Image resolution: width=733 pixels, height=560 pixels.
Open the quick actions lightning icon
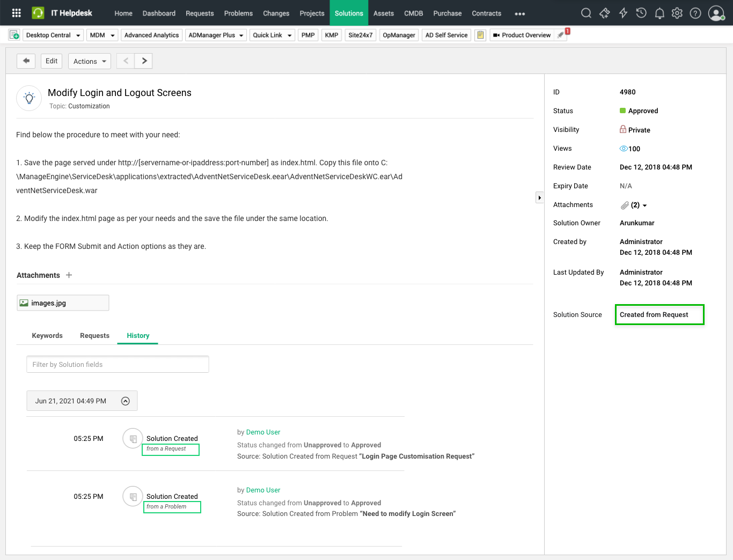coord(623,13)
